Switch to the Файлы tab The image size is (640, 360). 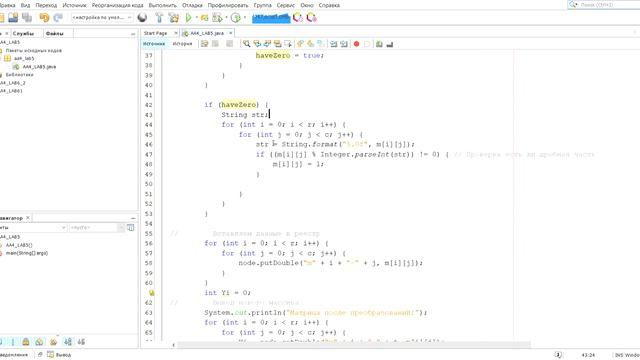click(x=55, y=33)
